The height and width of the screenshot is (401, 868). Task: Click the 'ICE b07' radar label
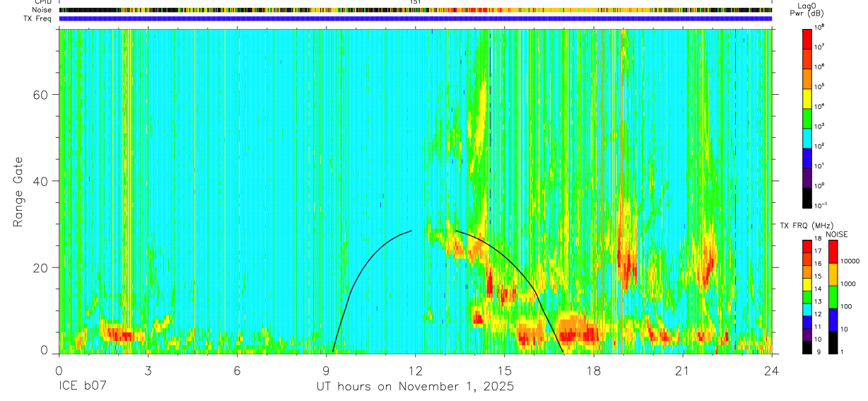tap(82, 387)
